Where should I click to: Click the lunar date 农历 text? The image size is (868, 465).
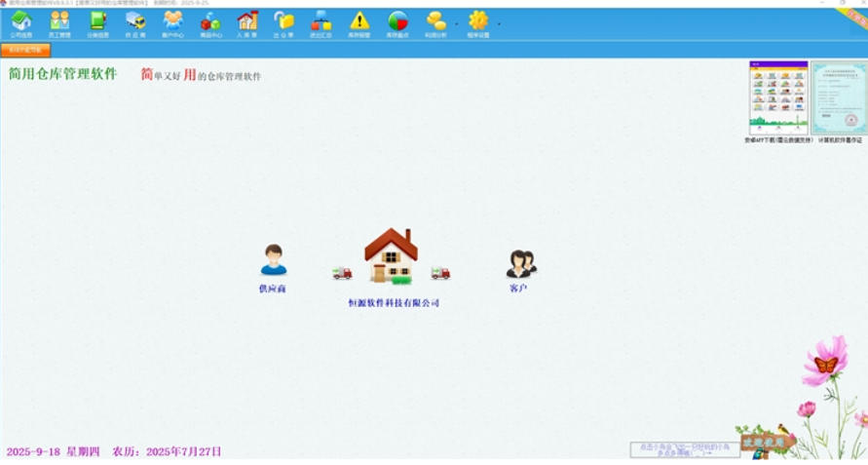167,451
